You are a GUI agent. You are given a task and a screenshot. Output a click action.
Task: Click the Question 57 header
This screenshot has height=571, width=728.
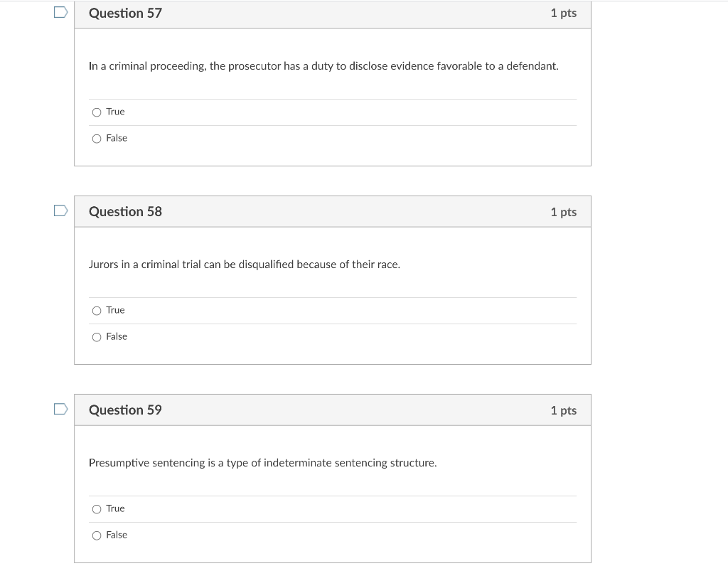[126, 13]
